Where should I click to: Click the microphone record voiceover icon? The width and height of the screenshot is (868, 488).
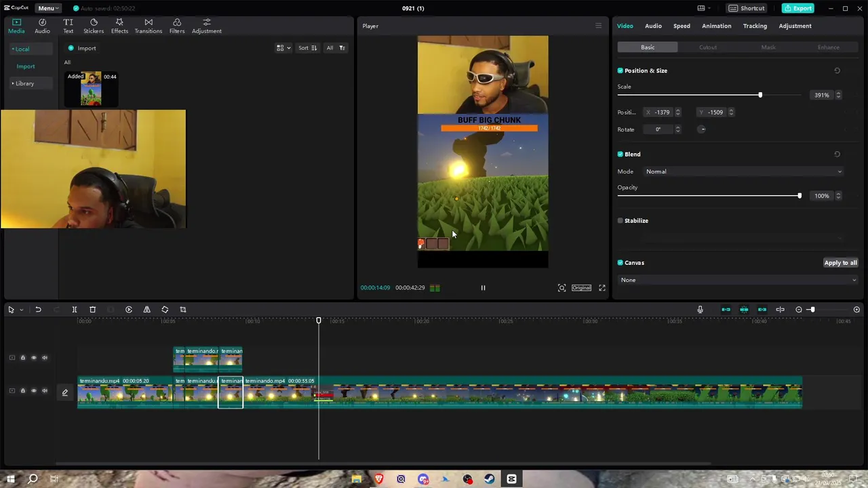pyautogui.click(x=701, y=310)
